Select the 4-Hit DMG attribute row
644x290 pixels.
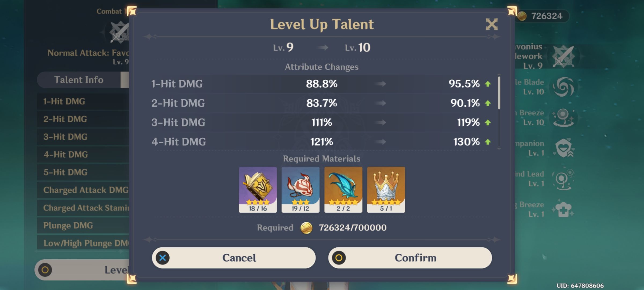(x=321, y=142)
